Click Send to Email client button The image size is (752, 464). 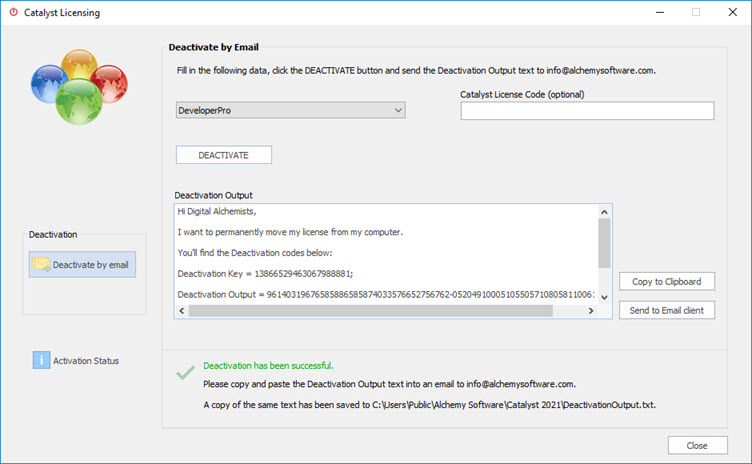coord(667,310)
